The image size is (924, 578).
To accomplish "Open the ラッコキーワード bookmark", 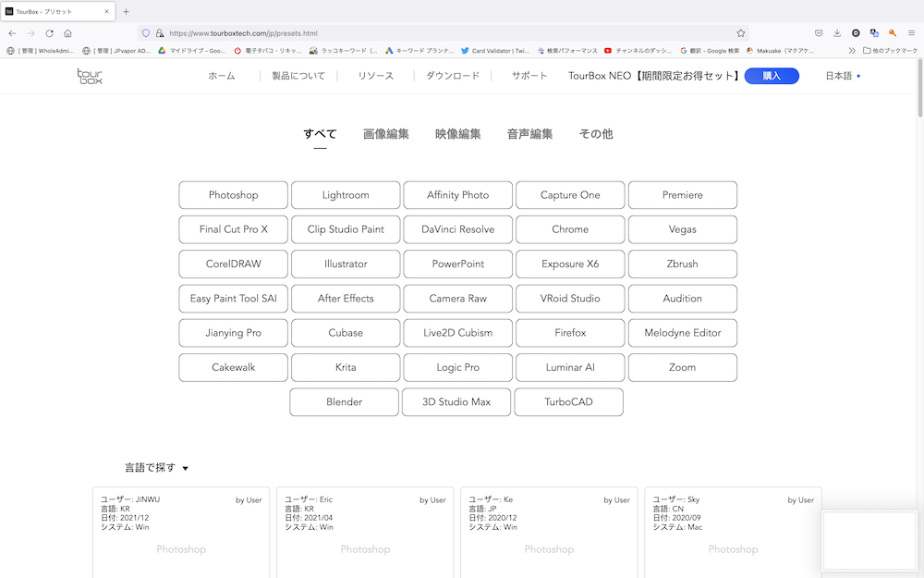I will [x=343, y=51].
